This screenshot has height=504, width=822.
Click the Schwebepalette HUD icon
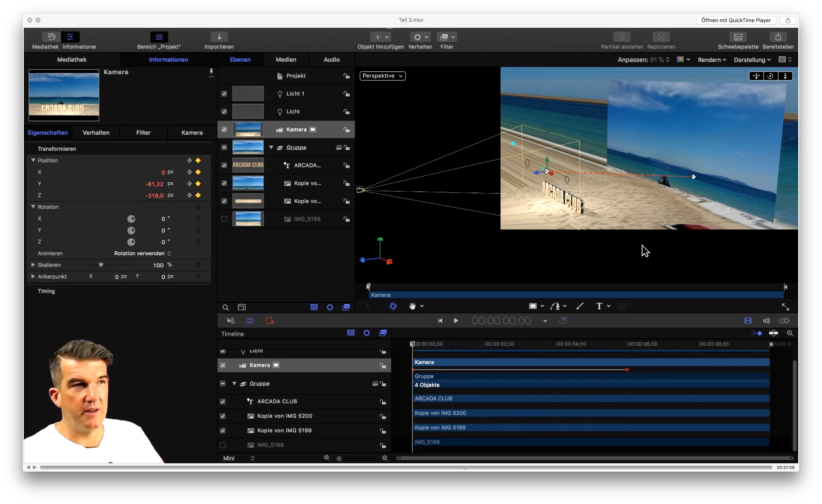coord(738,37)
